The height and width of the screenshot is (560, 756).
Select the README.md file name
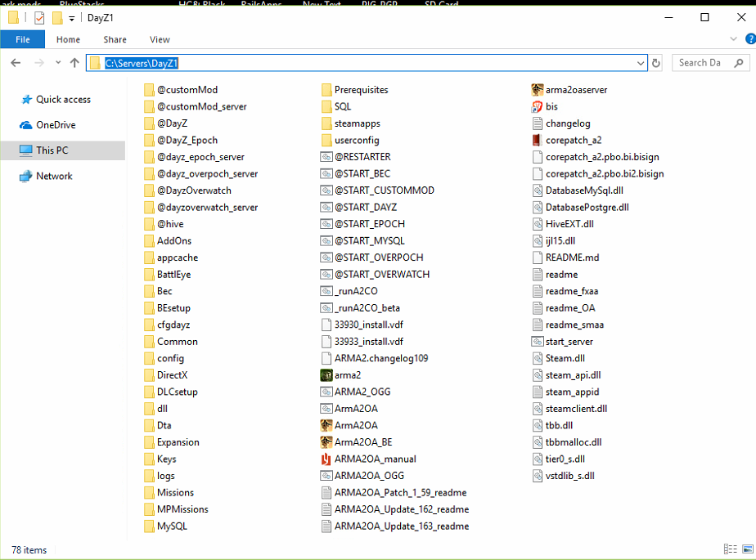[572, 258]
